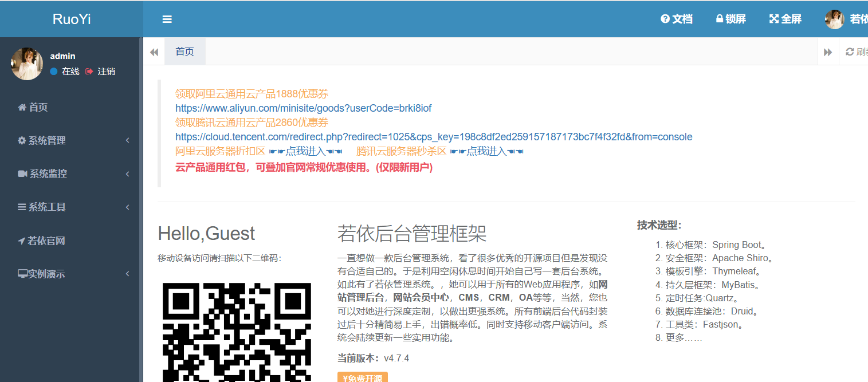
Task: Click 点我进入 after 腾讯云服务器秒杀区
Action: click(486, 151)
